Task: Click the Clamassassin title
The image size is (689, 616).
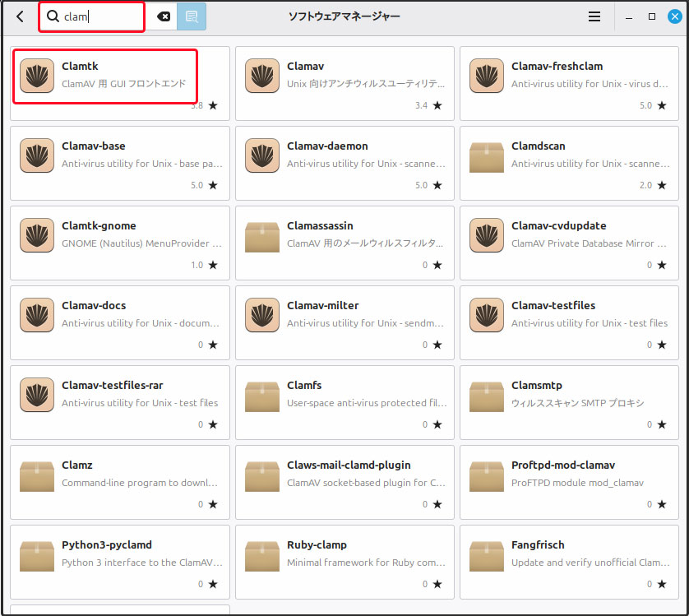Action: click(x=320, y=225)
